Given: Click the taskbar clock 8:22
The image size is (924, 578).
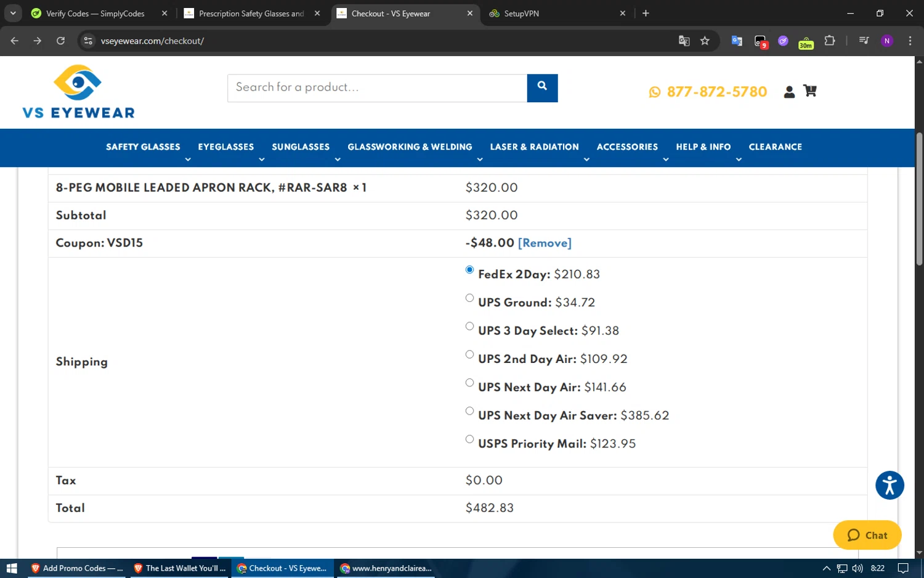Looking at the screenshot, I should tap(878, 568).
